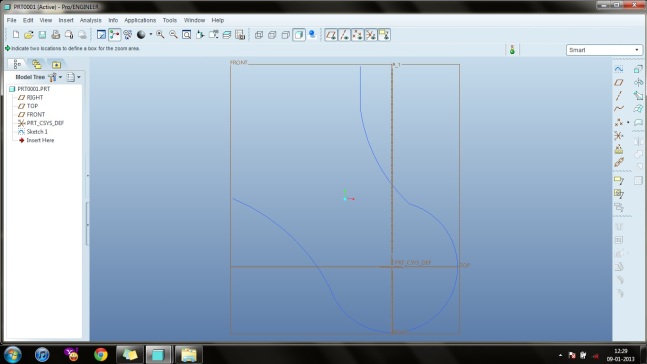
Task: Save the current part using the disk icon
Action: pyautogui.click(x=42, y=35)
